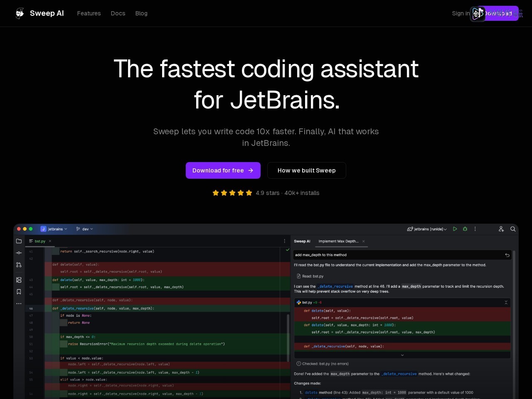Click the green maximize dot in IDE
Image resolution: width=532 pixels, height=399 pixels.
[x=30, y=229]
